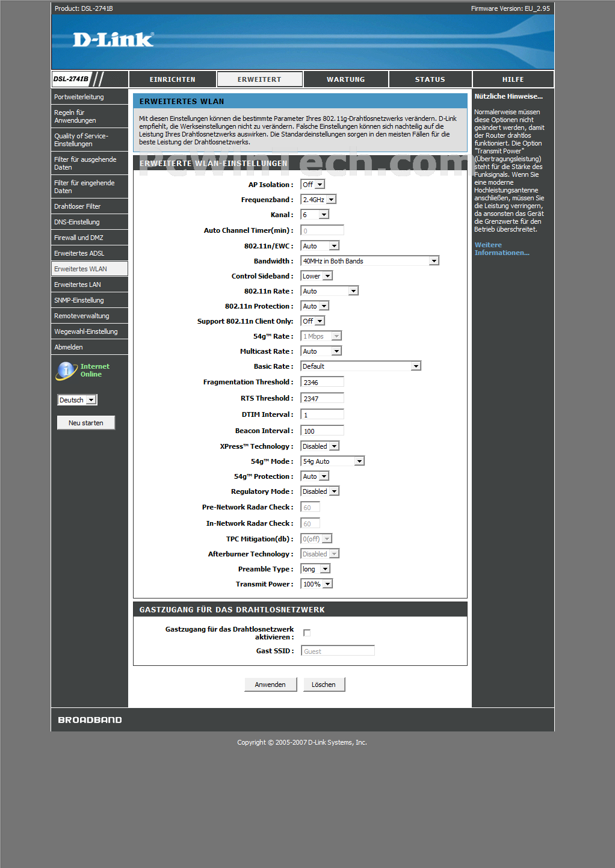Switch to the Erweitert tab

(259, 79)
